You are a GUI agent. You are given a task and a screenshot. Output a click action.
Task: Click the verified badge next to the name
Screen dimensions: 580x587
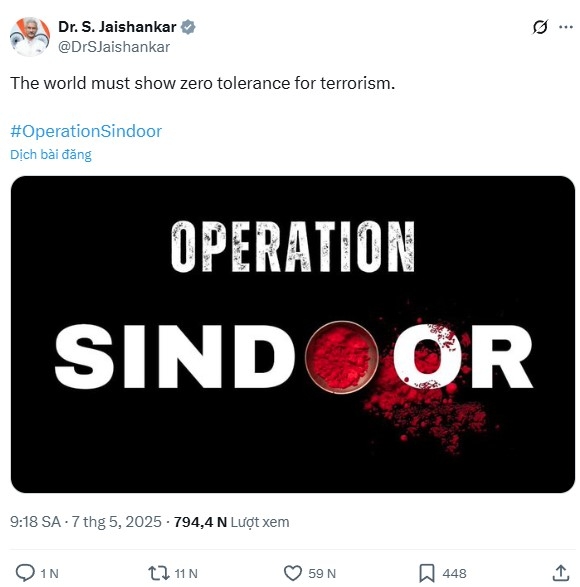coord(188,27)
